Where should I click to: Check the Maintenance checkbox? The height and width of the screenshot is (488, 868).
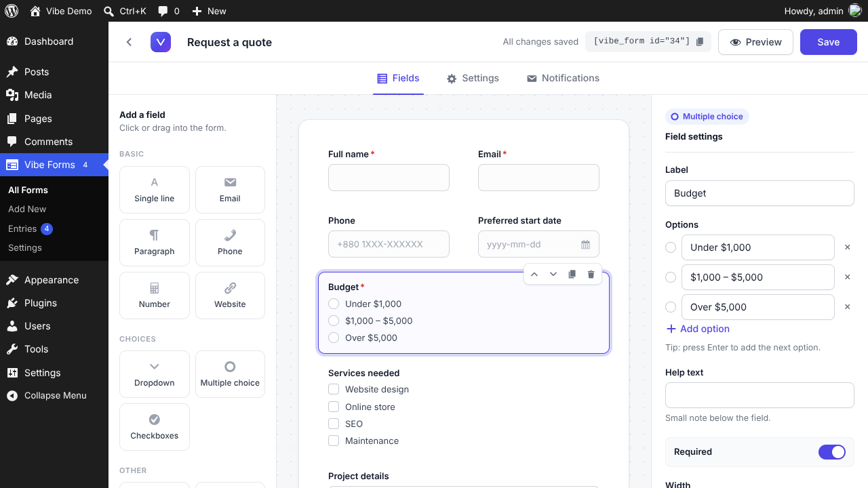[x=334, y=441]
